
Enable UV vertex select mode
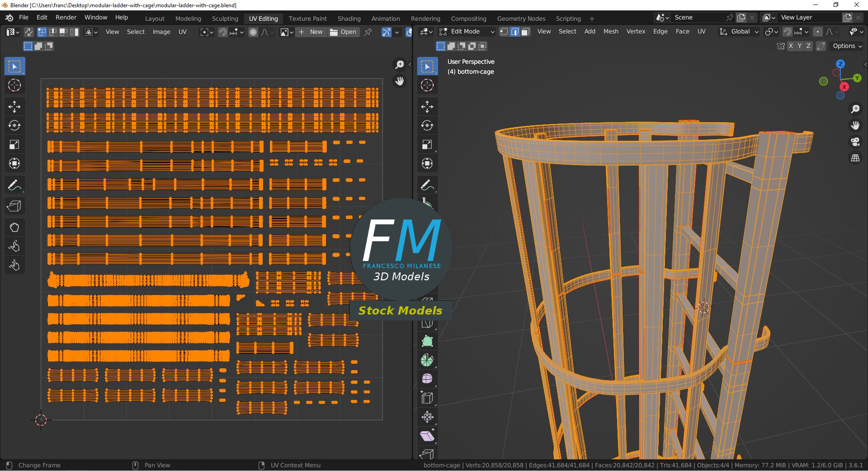point(42,32)
